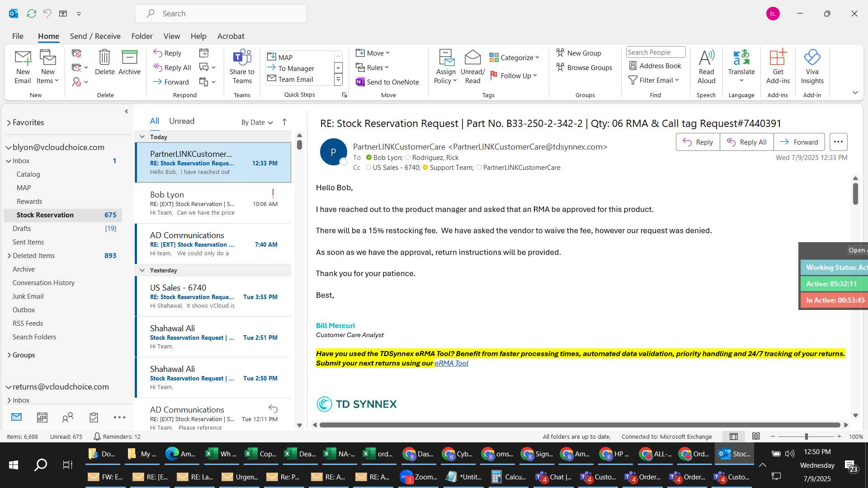This screenshot has width=868, height=488.
Task: Click the Assign Policy icon
Action: [446, 67]
